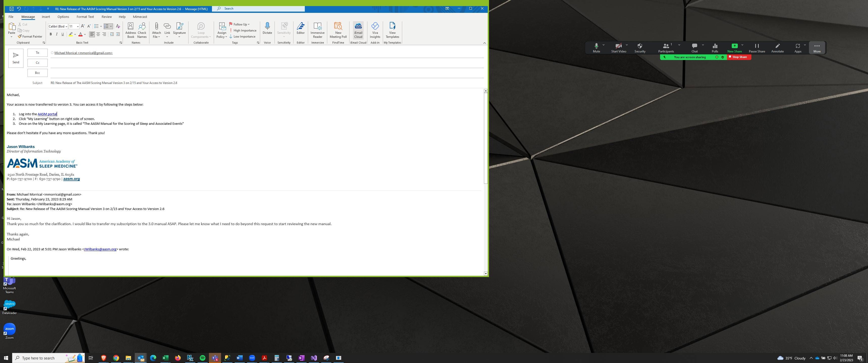Apply text highlight color swatch
The height and width of the screenshot is (363, 868).
(x=71, y=34)
